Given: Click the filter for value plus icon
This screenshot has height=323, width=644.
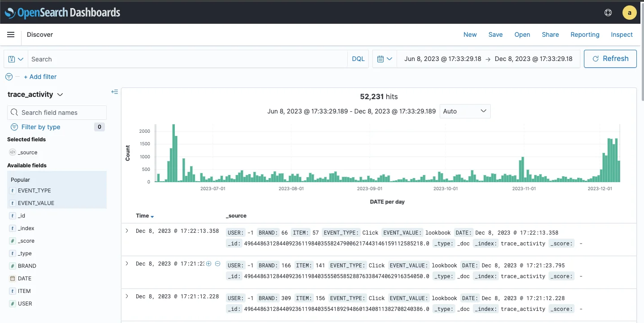Looking at the screenshot, I should (208, 264).
